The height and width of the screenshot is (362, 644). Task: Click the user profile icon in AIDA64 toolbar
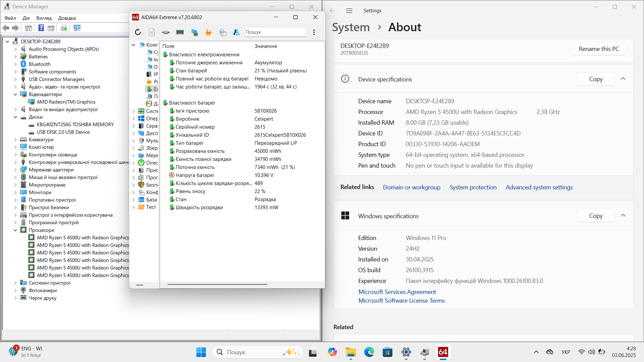(236, 32)
